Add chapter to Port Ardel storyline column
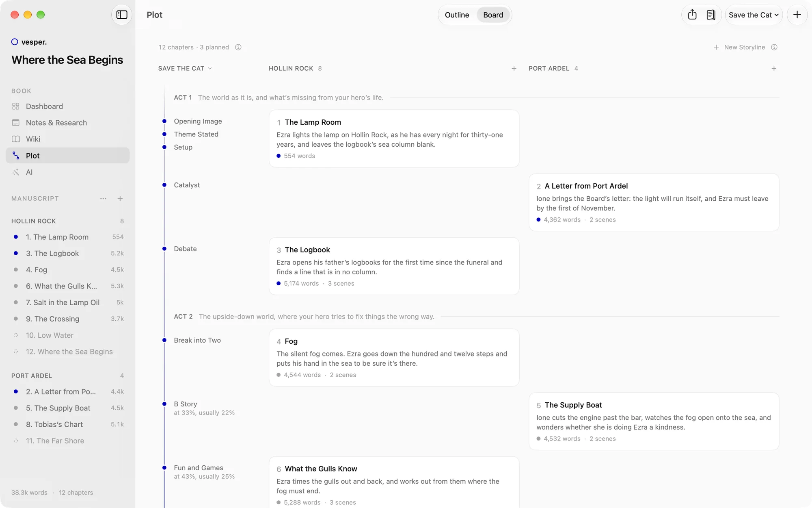The height and width of the screenshot is (508, 812). click(x=774, y=69)
